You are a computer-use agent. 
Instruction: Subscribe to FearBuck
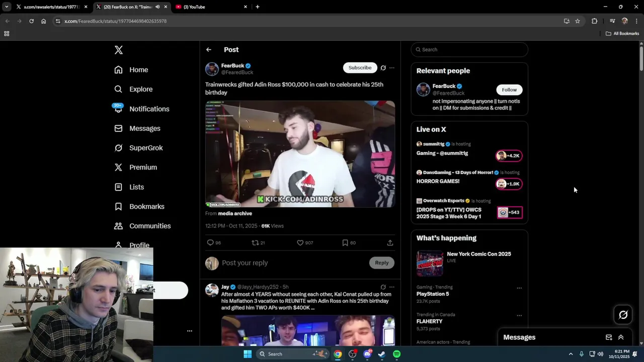360,68
